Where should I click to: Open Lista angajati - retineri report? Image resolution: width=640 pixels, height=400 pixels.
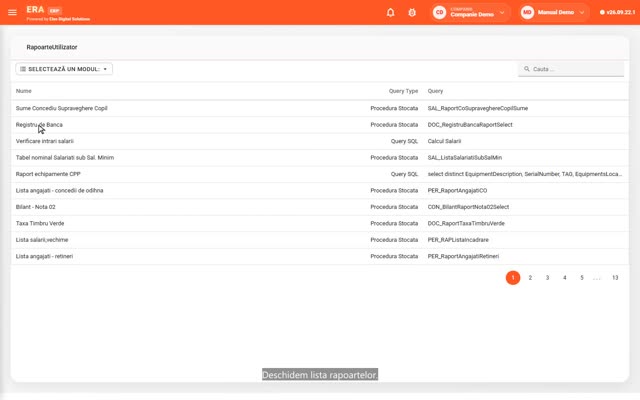click(44, 256)
